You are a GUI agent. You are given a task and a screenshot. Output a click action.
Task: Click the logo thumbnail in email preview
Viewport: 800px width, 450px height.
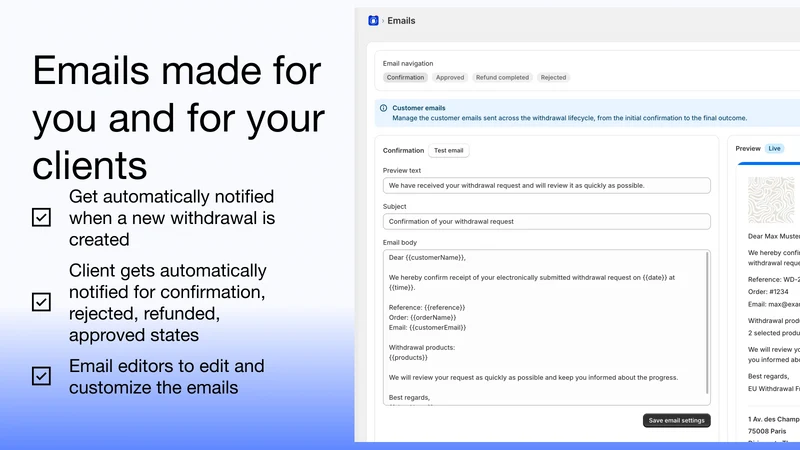click(x=773, y=199)
